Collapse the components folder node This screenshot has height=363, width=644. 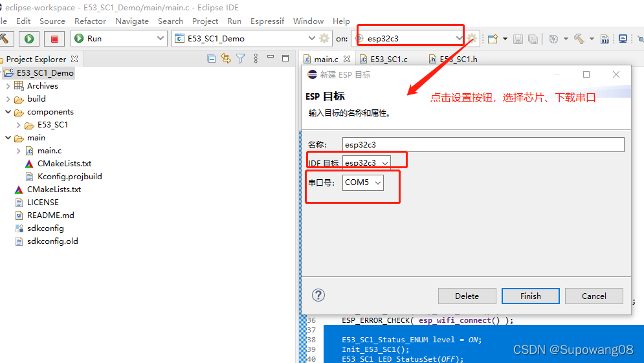[x=8, y=112]
